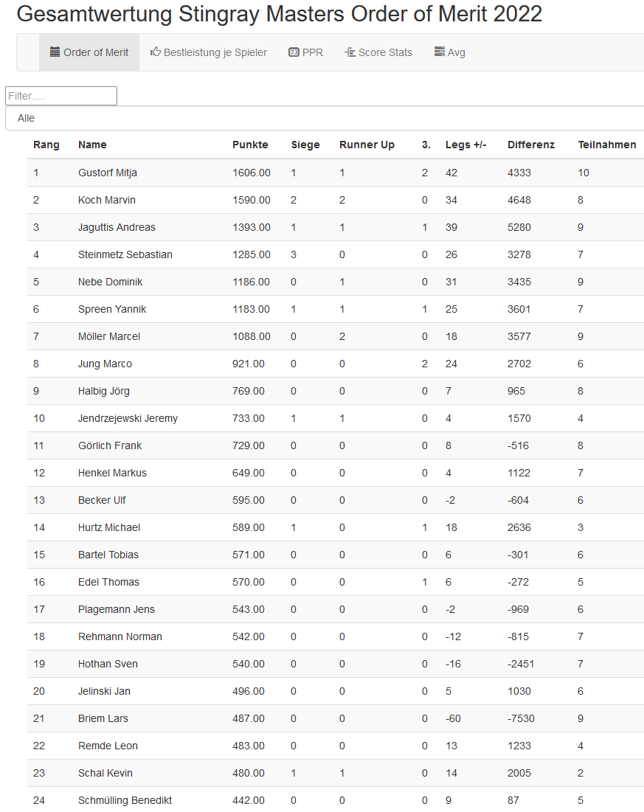The image size is (644, 812).
Task: Click the calendar icon beside Order of Merit
Action: coord(55,52)
